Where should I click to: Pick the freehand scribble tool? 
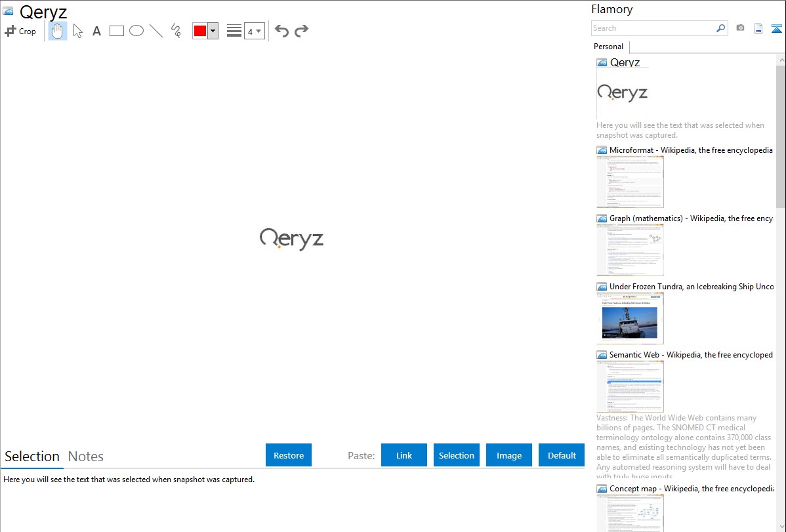(176, 31)
